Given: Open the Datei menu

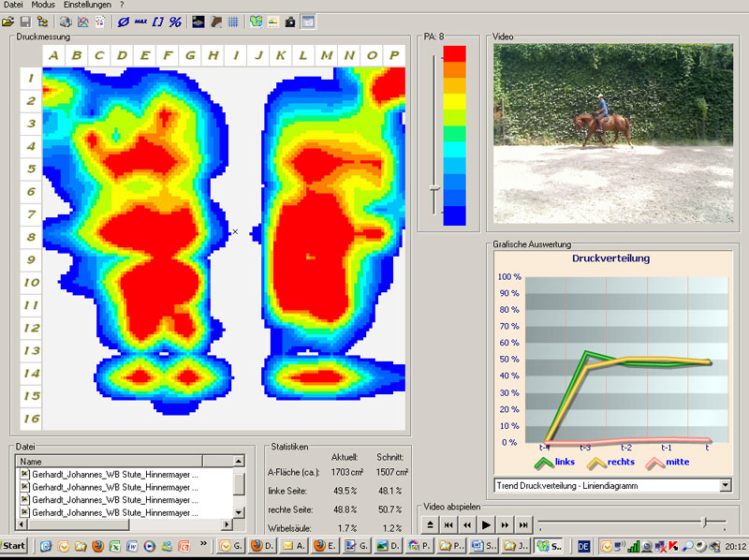Looking at the screenshot, I should 14,6.
